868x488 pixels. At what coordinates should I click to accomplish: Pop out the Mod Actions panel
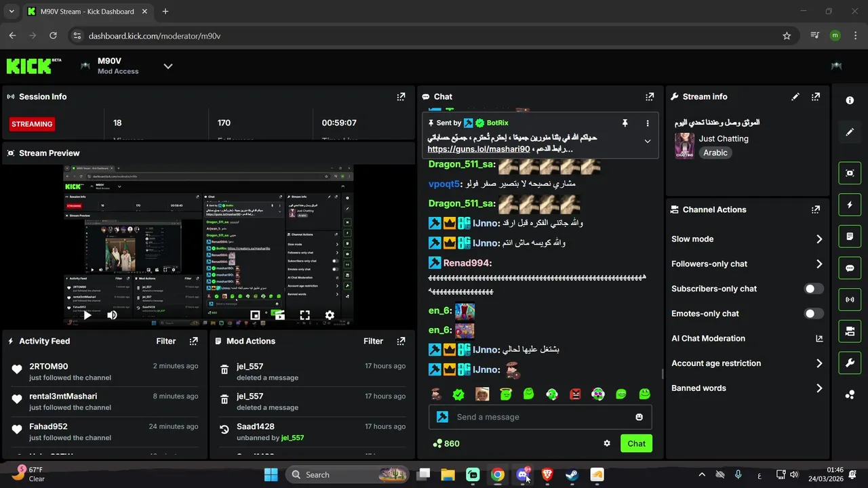coord(401,341)
